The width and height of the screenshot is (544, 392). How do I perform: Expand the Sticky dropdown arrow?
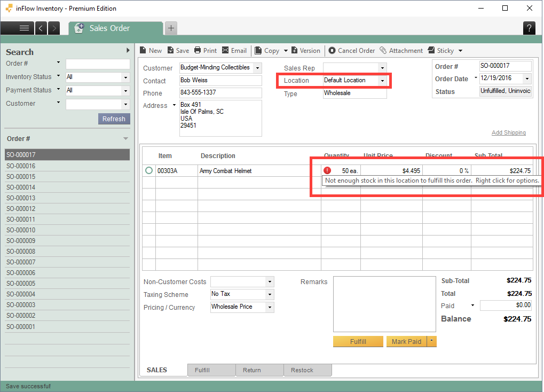(x=460, y=51)
